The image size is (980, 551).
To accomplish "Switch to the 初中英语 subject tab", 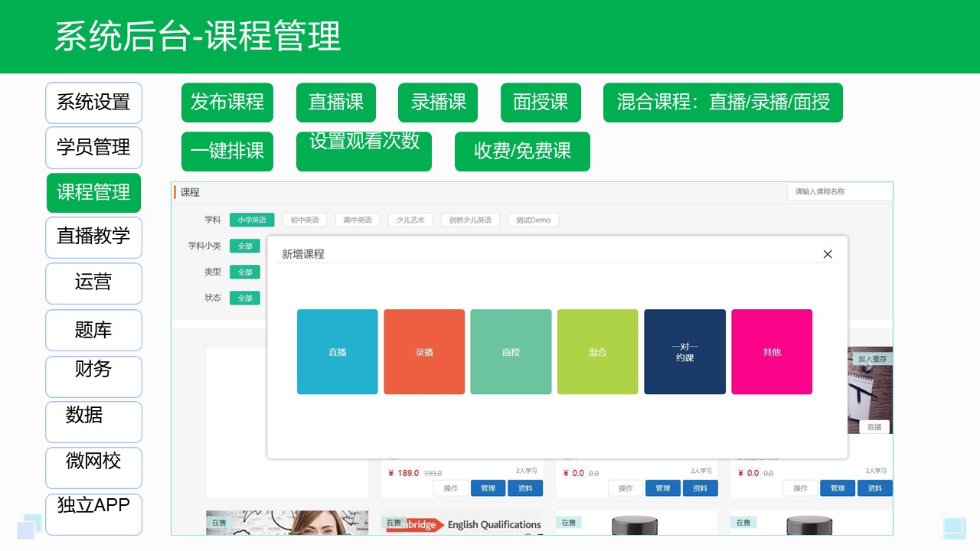I will click(x=304, y=220).
